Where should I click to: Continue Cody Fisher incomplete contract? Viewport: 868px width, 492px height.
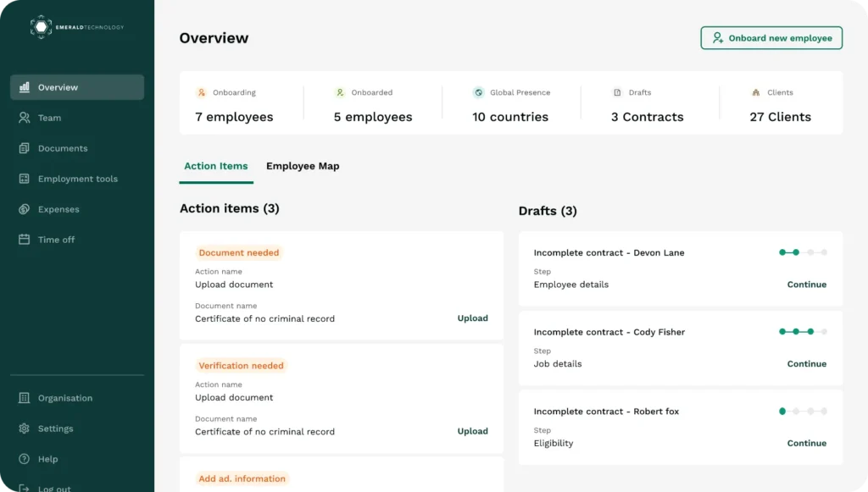[x=807, y=364]
